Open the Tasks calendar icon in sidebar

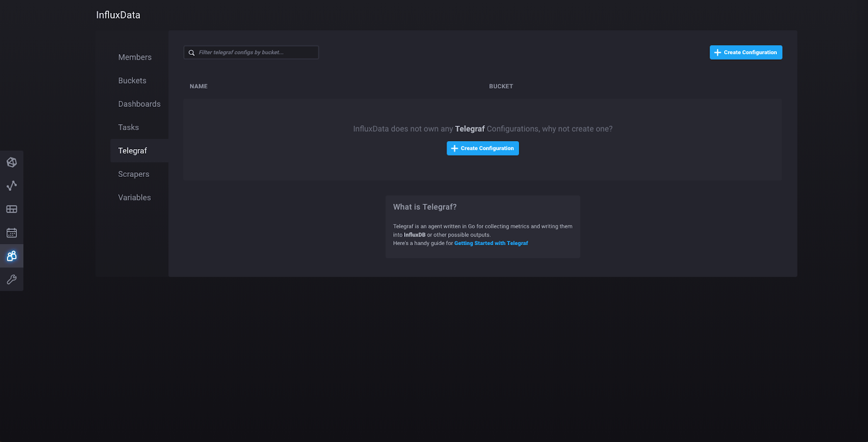tap(11, 233)
